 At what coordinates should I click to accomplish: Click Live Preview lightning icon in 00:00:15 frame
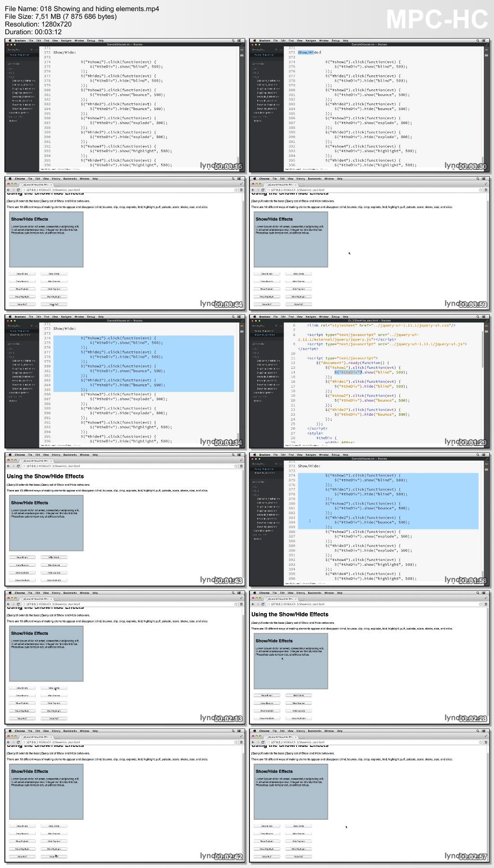[x=243, y=49]
